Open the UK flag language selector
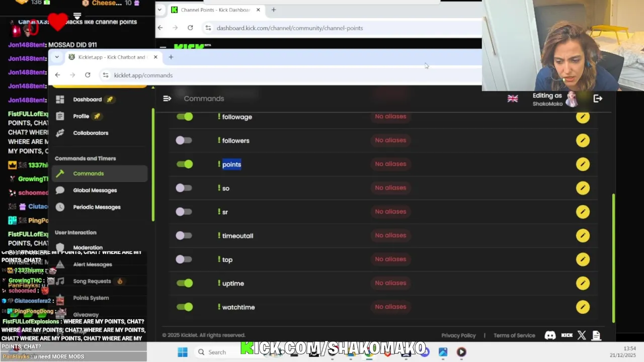644x362 pixels. 513,99
